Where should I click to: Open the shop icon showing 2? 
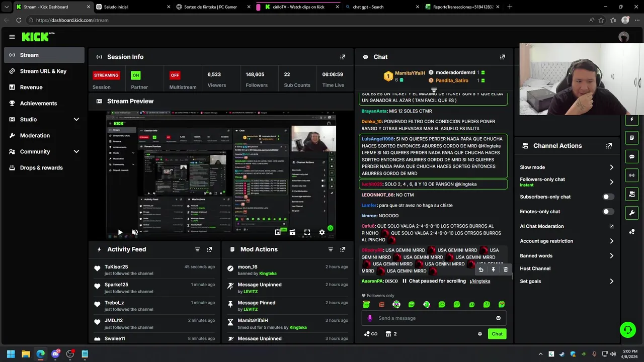[391, 334]
